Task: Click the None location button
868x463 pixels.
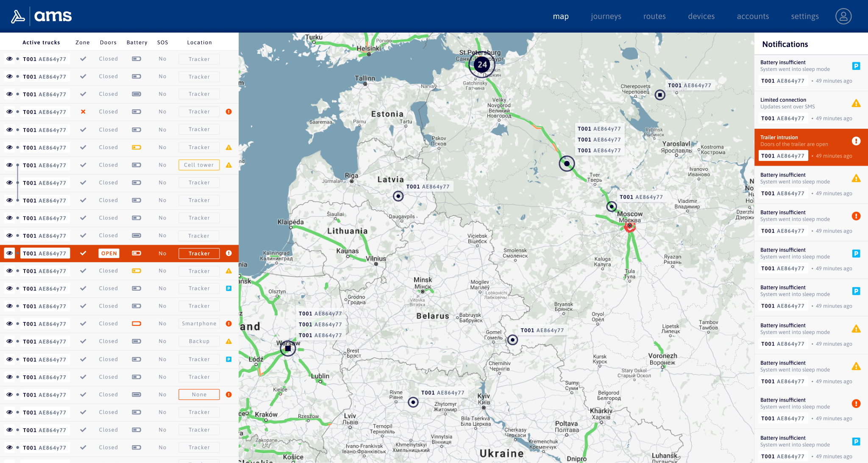Action: tap(199, 394)
